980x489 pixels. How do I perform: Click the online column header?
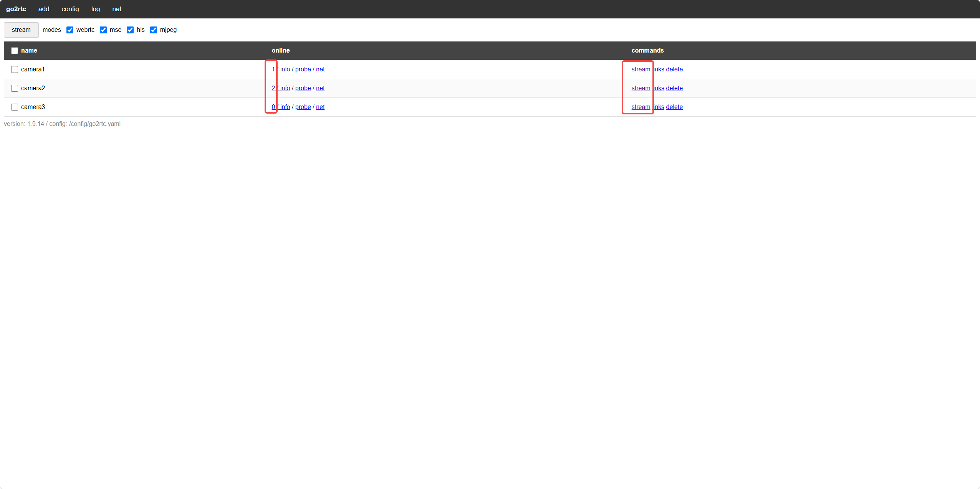(x=281, y=51)
